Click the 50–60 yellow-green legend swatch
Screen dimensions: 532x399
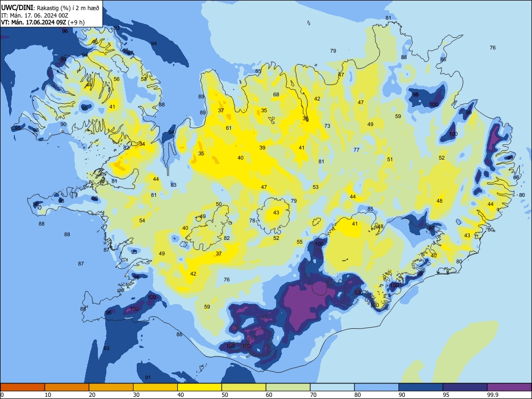coord(244,387)
